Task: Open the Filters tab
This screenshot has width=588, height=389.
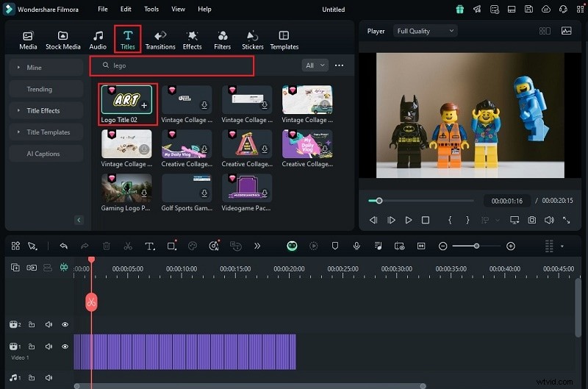Action: click(223, 40)
